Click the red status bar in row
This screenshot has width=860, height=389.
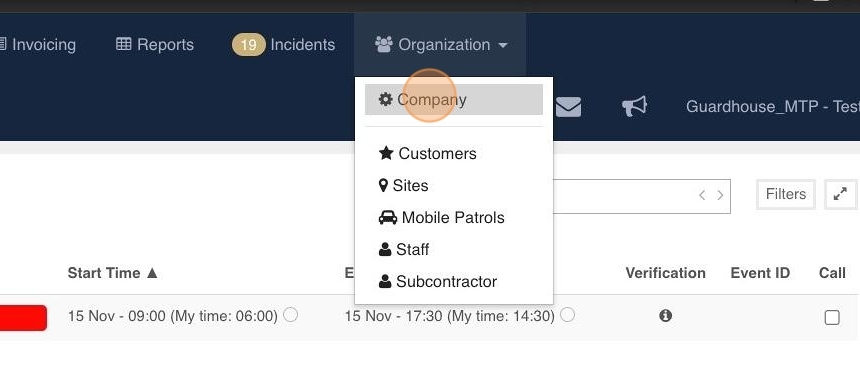coord(23,318)
